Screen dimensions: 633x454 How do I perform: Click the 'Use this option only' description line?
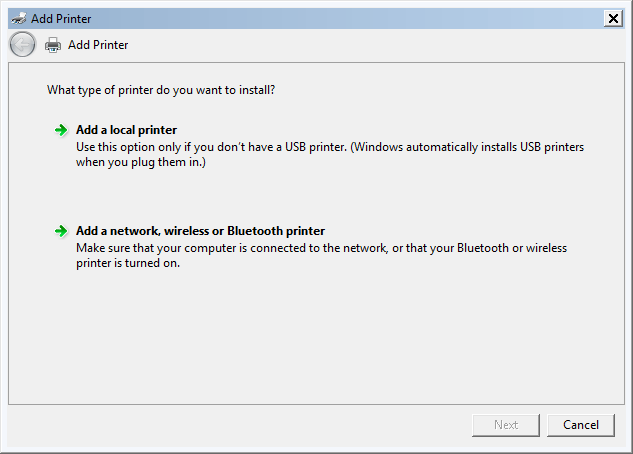tap(330, 147)
